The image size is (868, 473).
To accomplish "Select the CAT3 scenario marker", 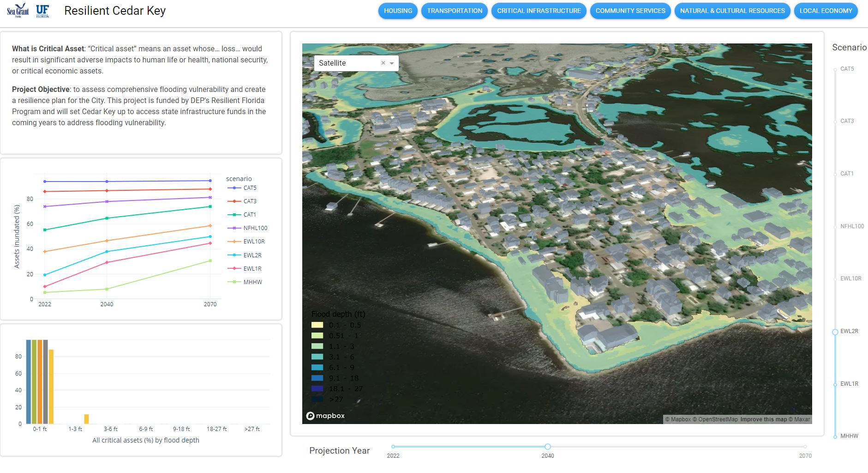I will tap(835, 121).
